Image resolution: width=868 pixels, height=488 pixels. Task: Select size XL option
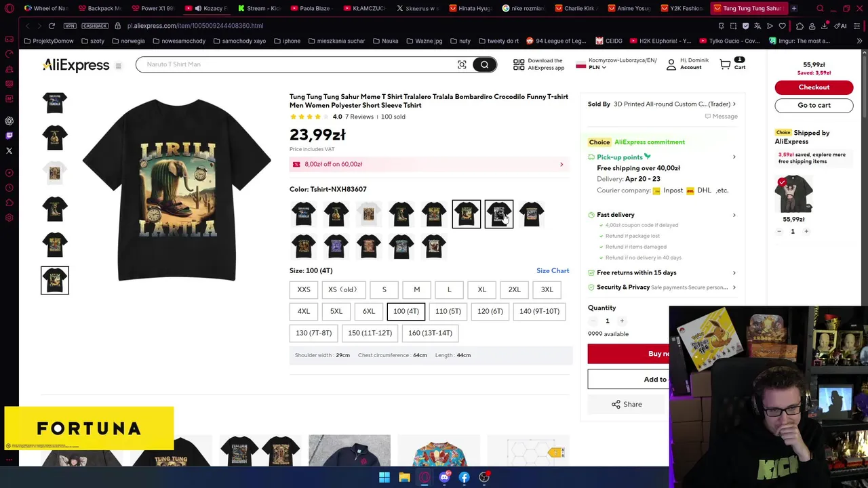tap(481, 289)
